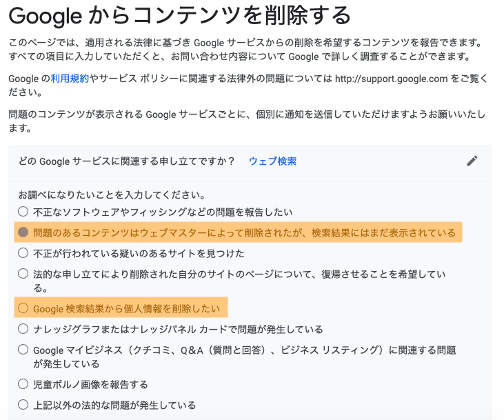Choose 上記以外の法的な問題 radio option
The height and width of the screenshot is (420, 504).
click(23, 405)
